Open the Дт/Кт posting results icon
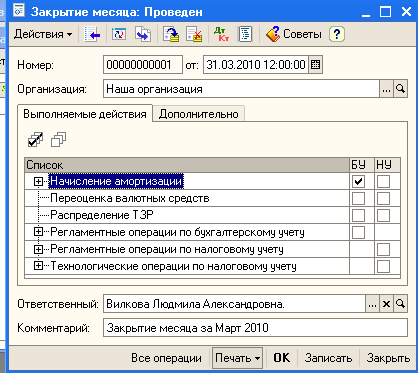The height and width of the screenshot is (373, 418). [221, 34]
